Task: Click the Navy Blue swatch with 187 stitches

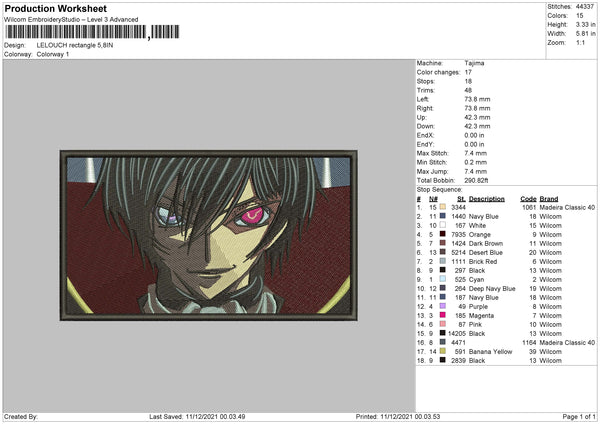Action: pyautogui.click(x=443, y=297)
